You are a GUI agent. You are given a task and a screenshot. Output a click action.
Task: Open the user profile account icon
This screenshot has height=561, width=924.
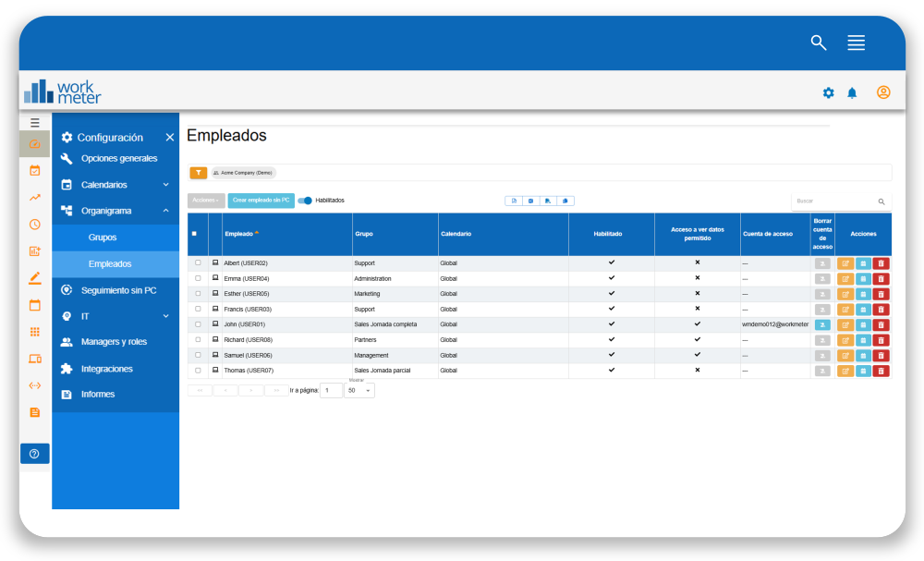click(883, 92)
